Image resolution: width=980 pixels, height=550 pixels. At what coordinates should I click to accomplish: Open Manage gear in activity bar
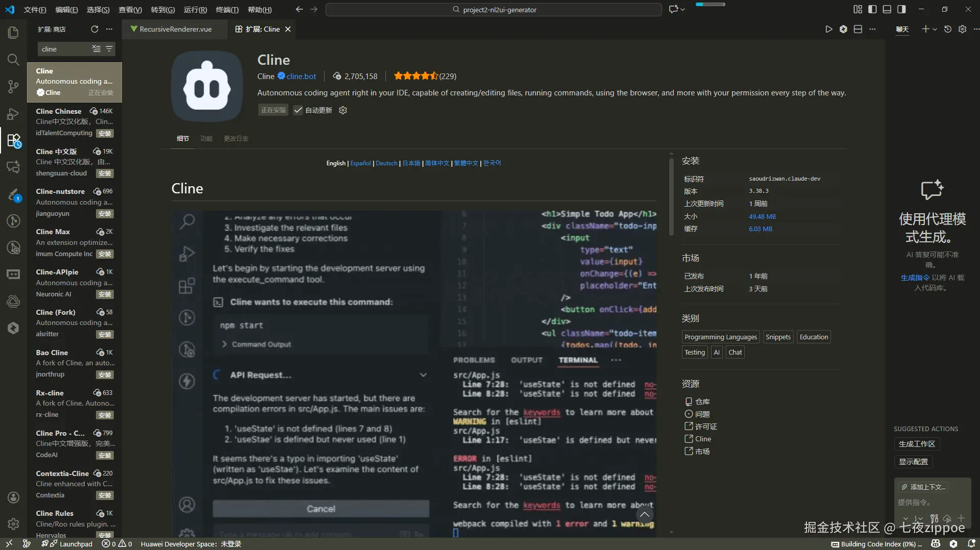(x=13, y=524)
